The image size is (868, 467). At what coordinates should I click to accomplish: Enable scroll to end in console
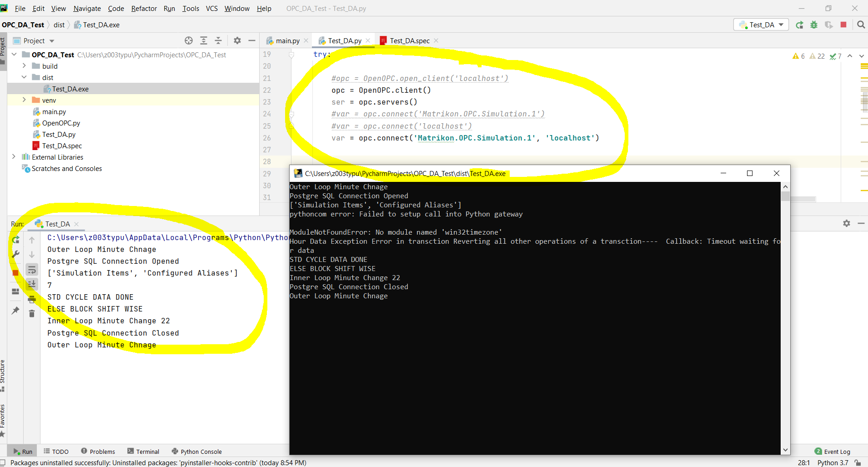point(31,284)
